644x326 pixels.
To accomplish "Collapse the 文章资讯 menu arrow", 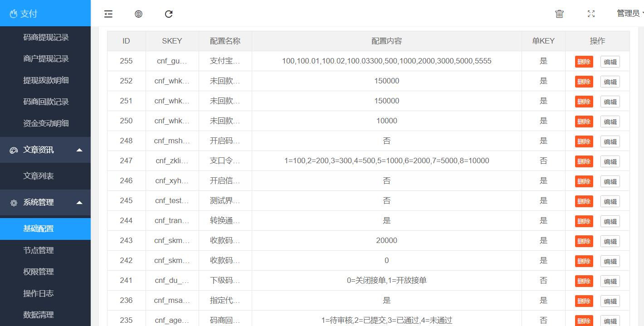I will pos(79,150).
